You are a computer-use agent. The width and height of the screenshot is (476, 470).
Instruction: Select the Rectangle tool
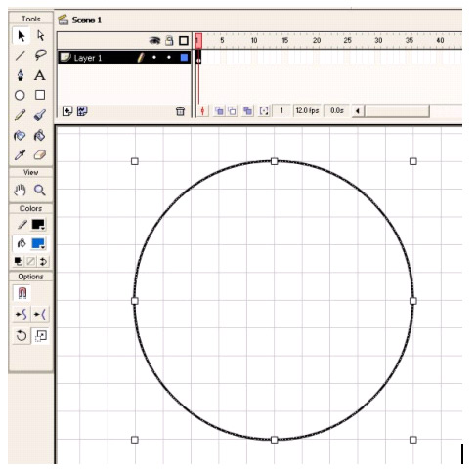(40, 95)
